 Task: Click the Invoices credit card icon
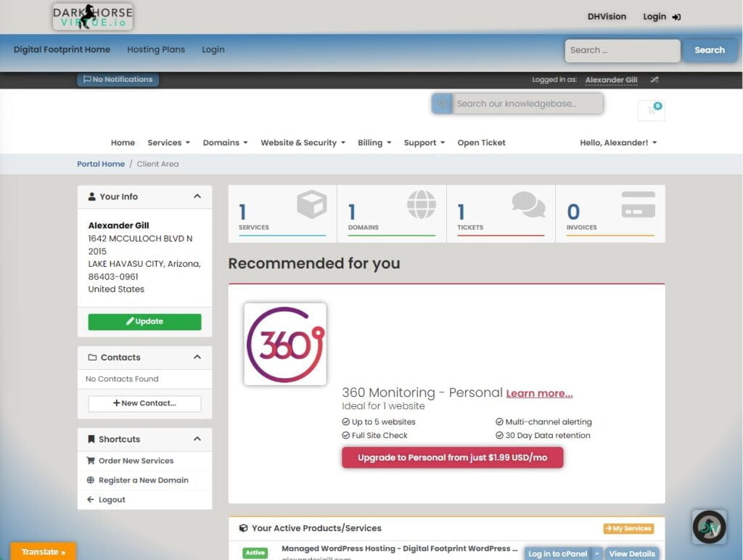[x=639, y=205]
